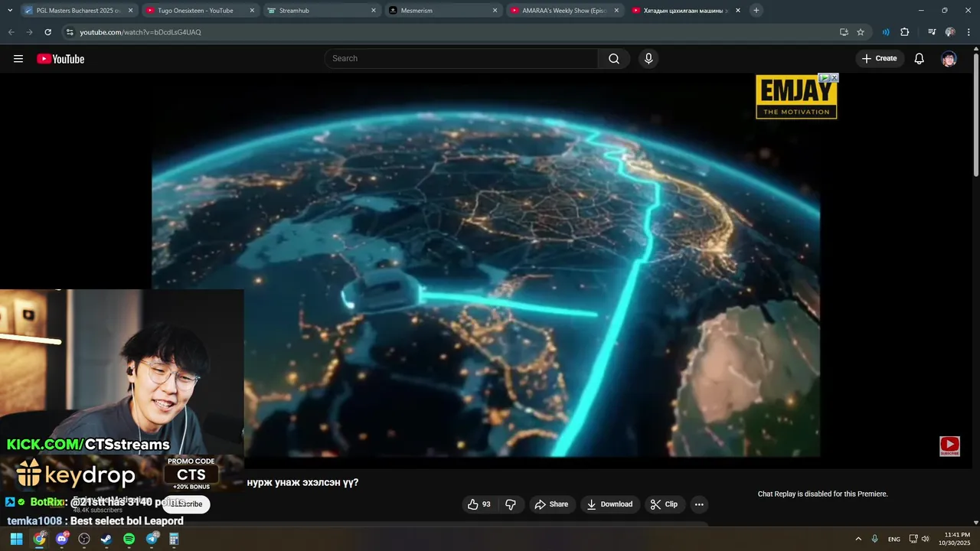Open a new browser tab

756,11
